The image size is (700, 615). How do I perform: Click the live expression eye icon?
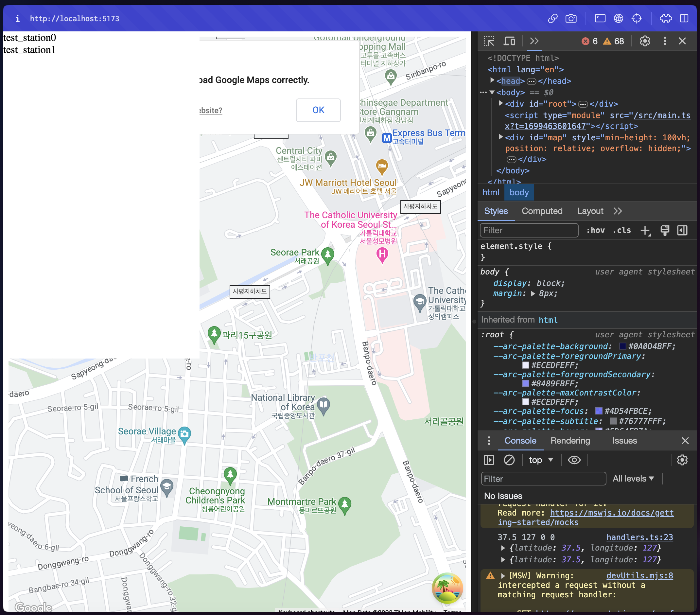click(574, 460)
